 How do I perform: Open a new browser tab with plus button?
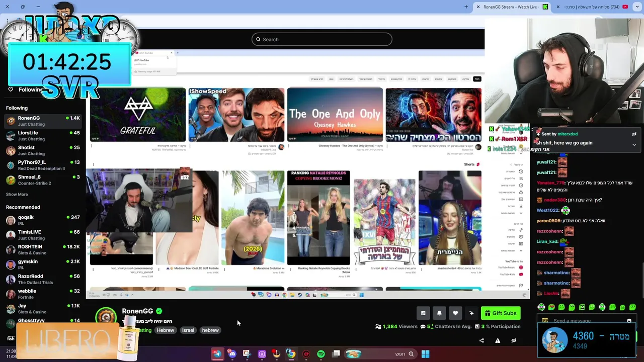click(x=466, y=7)
